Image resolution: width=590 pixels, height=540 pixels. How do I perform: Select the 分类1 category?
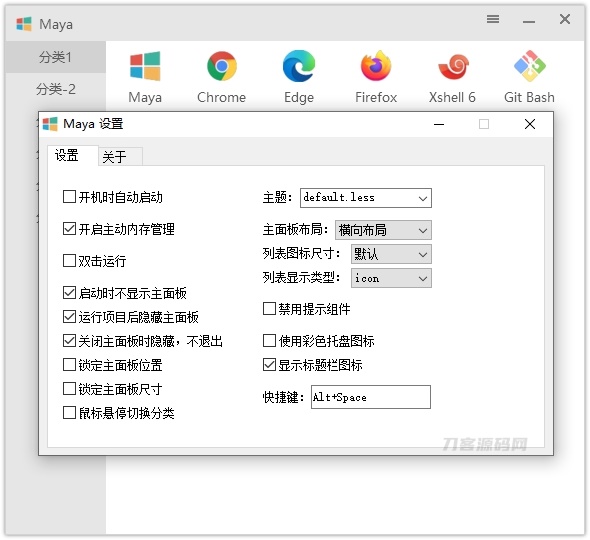55,57
